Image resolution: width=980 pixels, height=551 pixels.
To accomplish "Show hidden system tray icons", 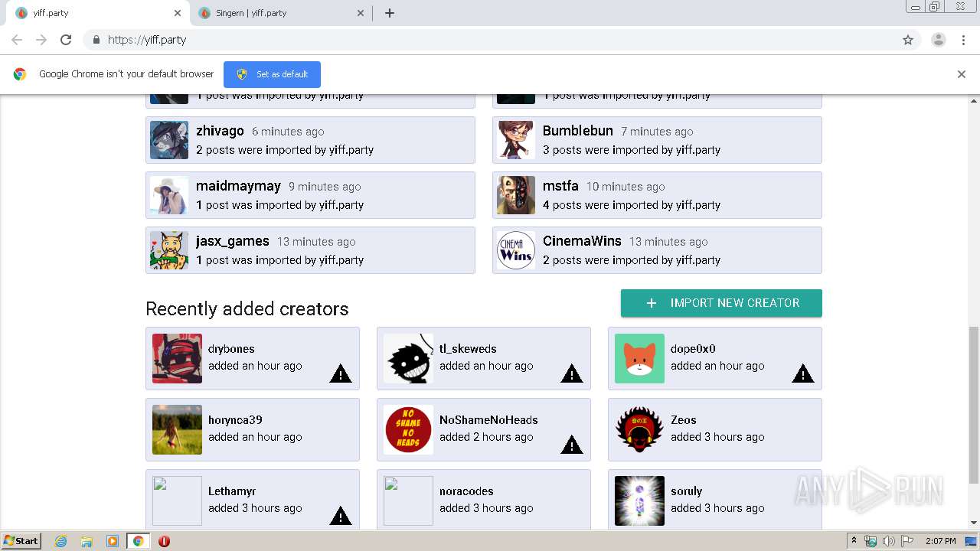I will coord(854,541).
